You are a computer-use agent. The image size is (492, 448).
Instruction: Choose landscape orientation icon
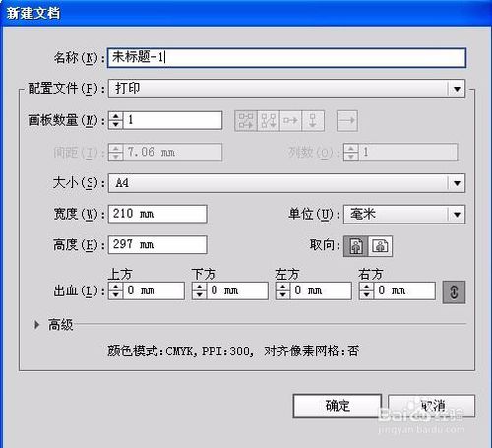380,246
